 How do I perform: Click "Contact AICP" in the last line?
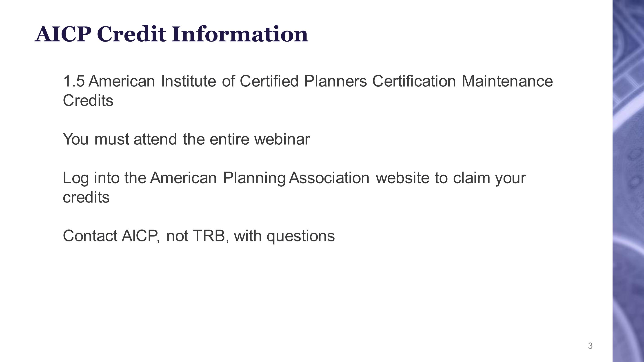click(x=111, y=236)
